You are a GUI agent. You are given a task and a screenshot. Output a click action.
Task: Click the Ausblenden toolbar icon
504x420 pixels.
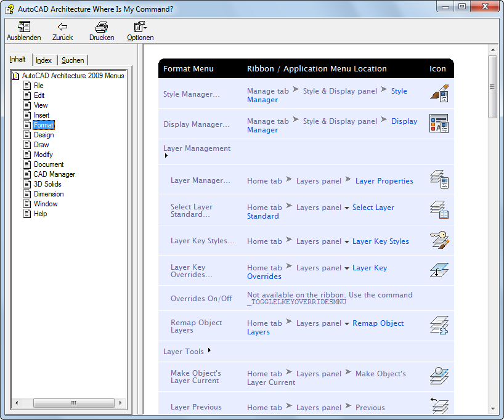[x=24, y=27]
